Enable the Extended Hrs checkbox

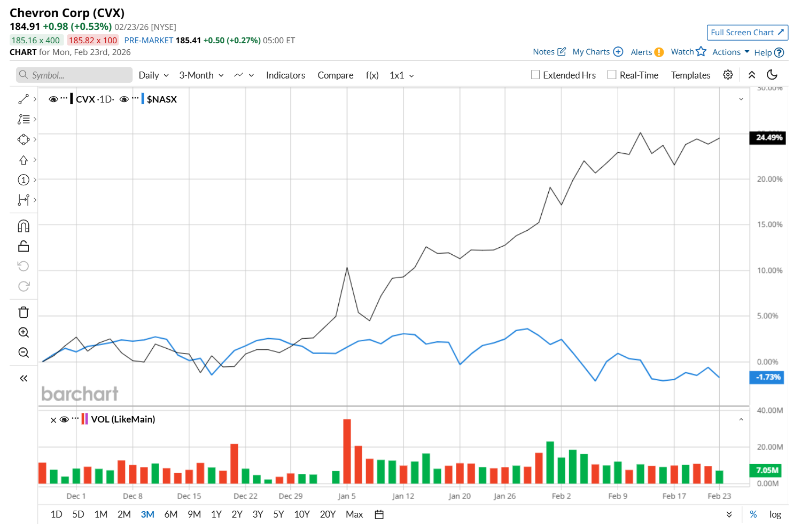[535, 75]
